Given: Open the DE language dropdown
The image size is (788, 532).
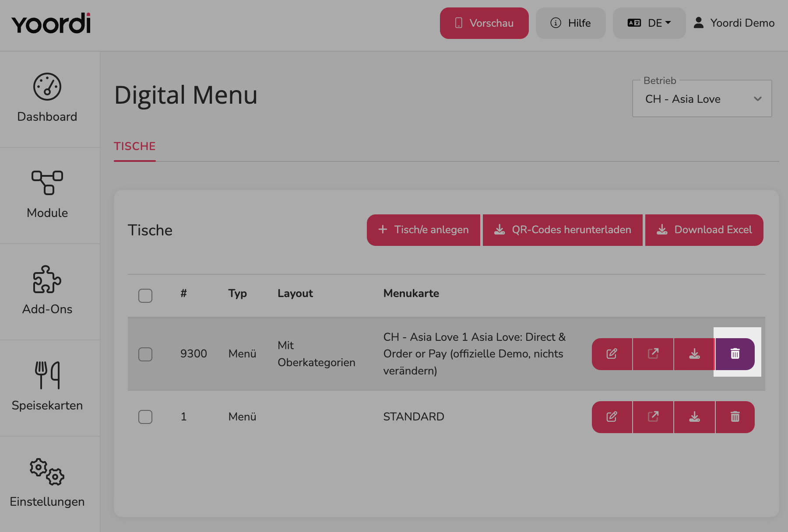Looking at the screenshot, I should click(x=649, y=23).
